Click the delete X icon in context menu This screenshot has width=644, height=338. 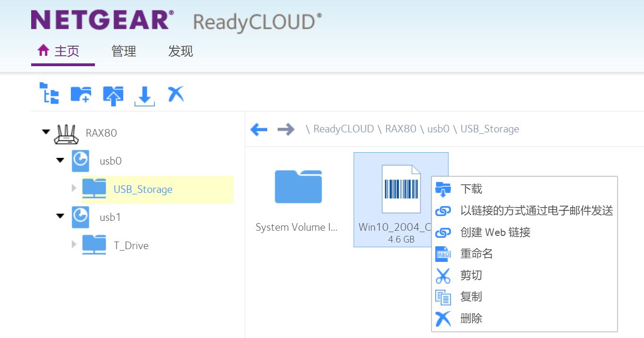point(443,319)
